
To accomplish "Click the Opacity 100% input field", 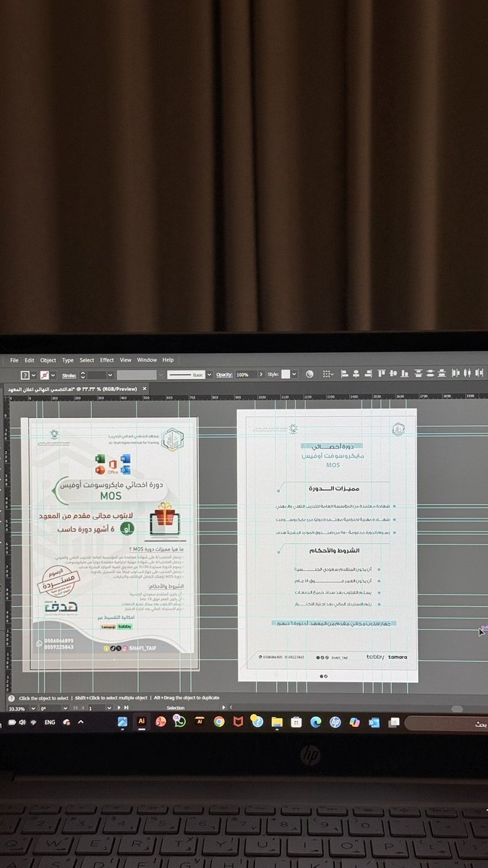I will (246, 375).
